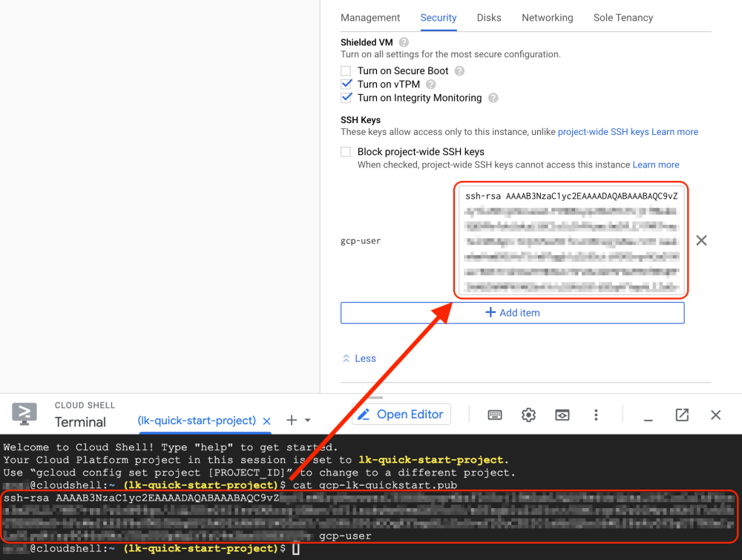Click 'gcp-user' at end of key output

(x=345, y=536)
